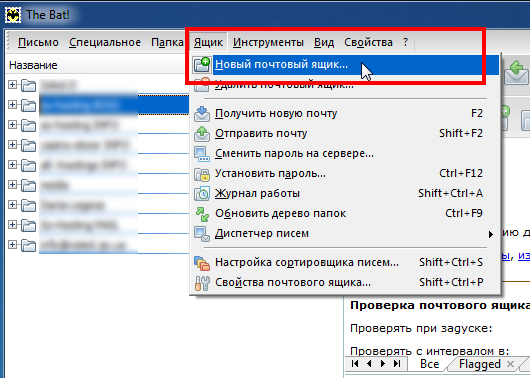Click the green arrows refresh tree icon

(x=202, y=214)
